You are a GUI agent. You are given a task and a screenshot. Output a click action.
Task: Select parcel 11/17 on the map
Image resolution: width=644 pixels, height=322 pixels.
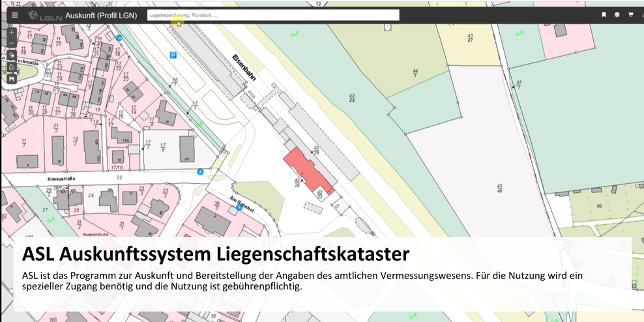[29, 35]
